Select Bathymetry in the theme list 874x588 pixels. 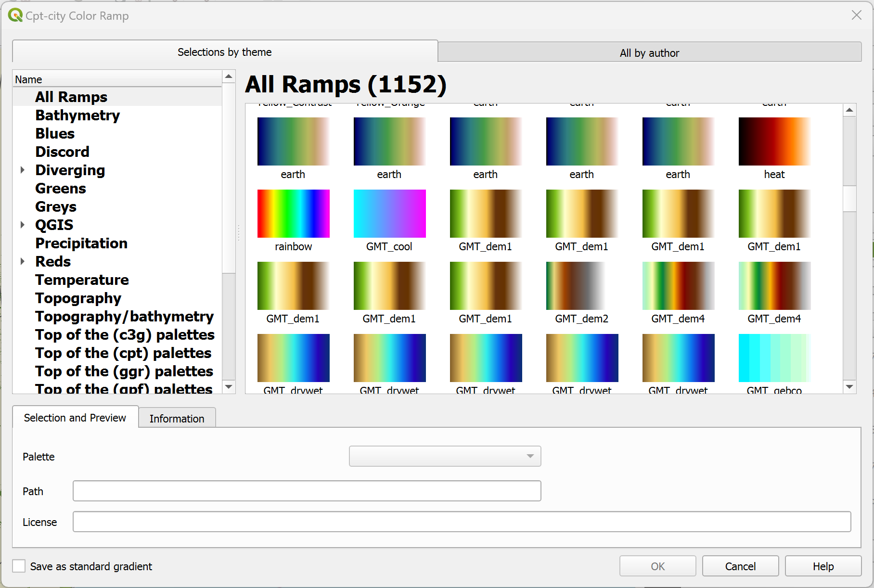(x=77, y=115)
